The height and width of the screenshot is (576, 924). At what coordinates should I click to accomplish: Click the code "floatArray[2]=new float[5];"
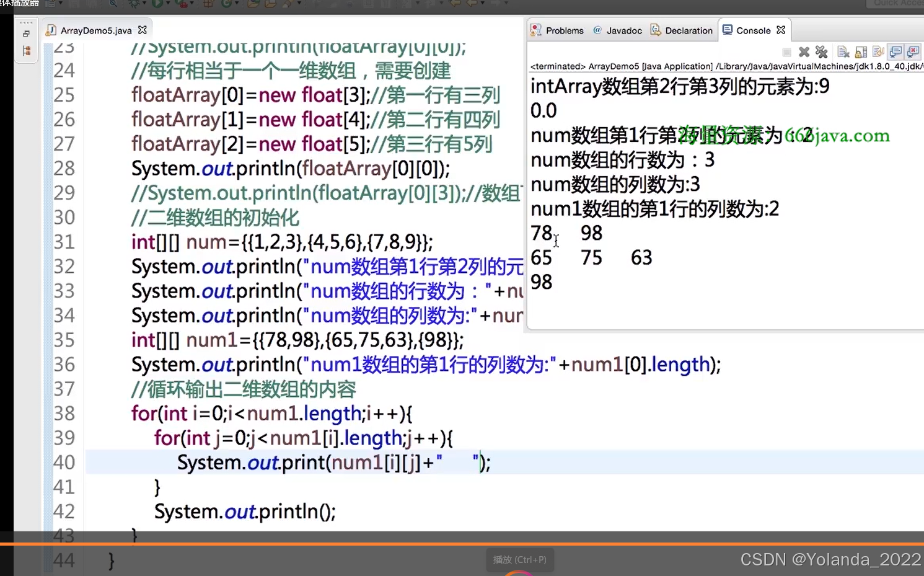click(x=250, y=144)
